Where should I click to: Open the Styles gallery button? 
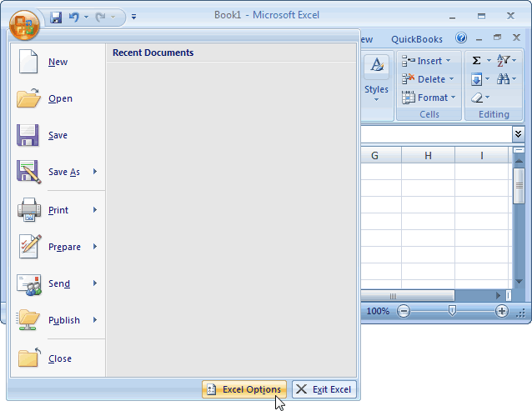point(376,79)
